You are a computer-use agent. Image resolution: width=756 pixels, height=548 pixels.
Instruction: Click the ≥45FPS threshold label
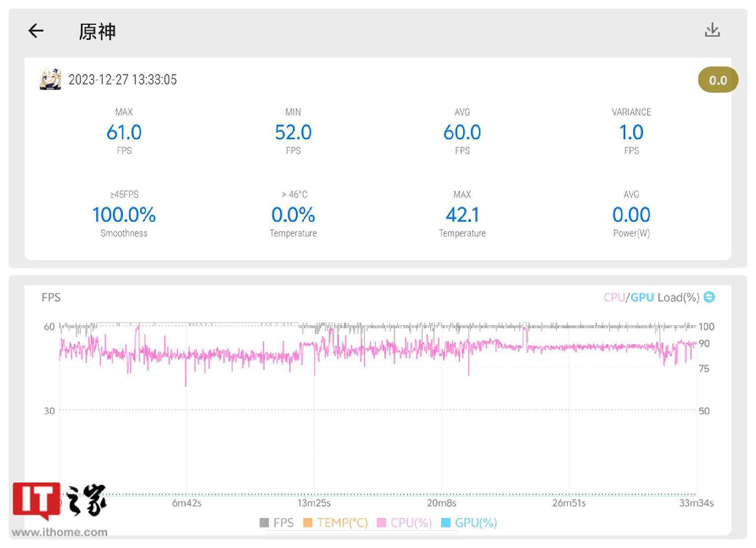click(124, 194)
